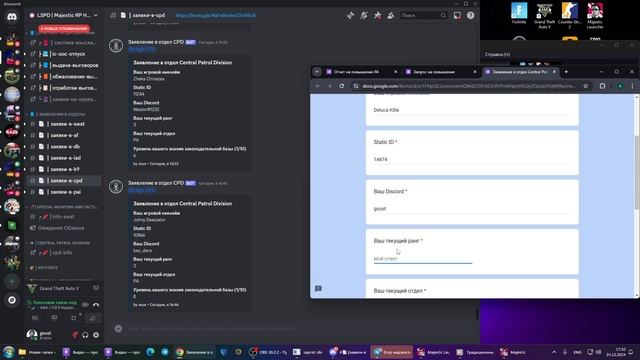
Task: Reload the Google Forms page
Action: coord(342,86)
